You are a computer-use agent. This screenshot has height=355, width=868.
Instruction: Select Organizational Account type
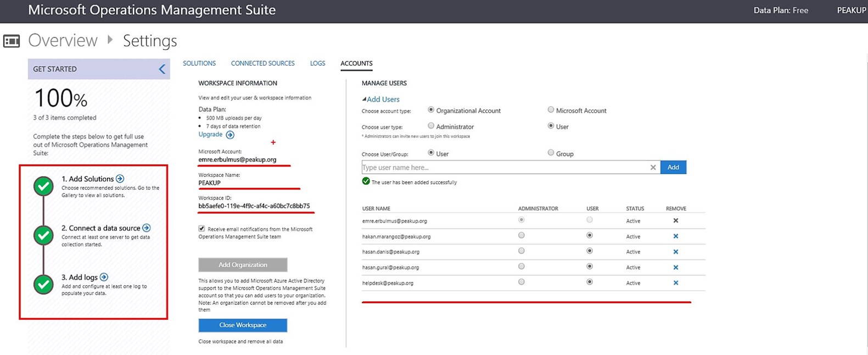tap(431, 110)
